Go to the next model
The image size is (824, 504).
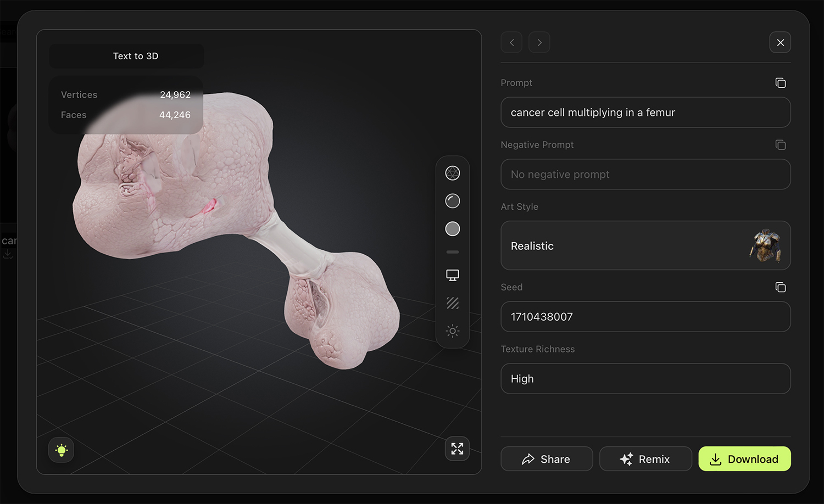tap(539, 42)
